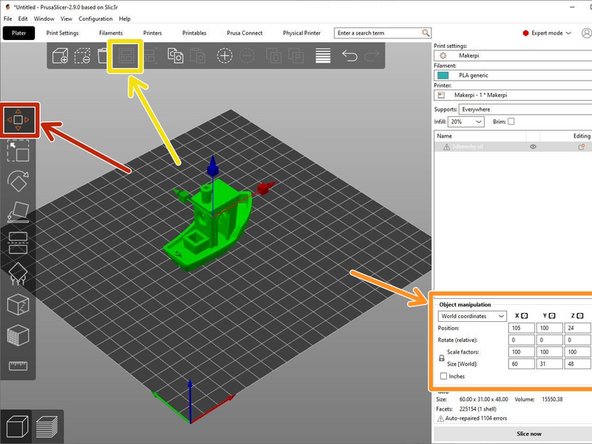Open the Print settings Makerpi dropdown

click(x=513, y=56)
